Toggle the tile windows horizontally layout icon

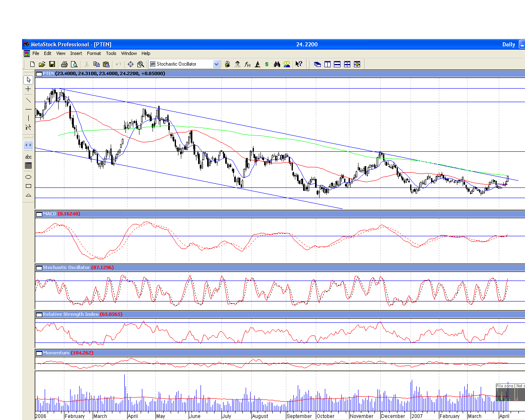pos(337,64)
